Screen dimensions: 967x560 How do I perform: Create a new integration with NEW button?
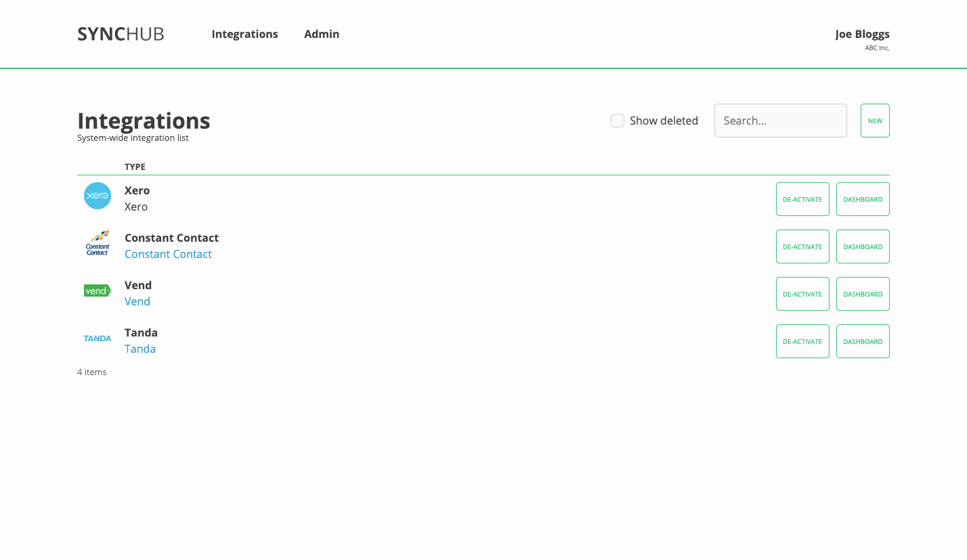pos(875,121)
